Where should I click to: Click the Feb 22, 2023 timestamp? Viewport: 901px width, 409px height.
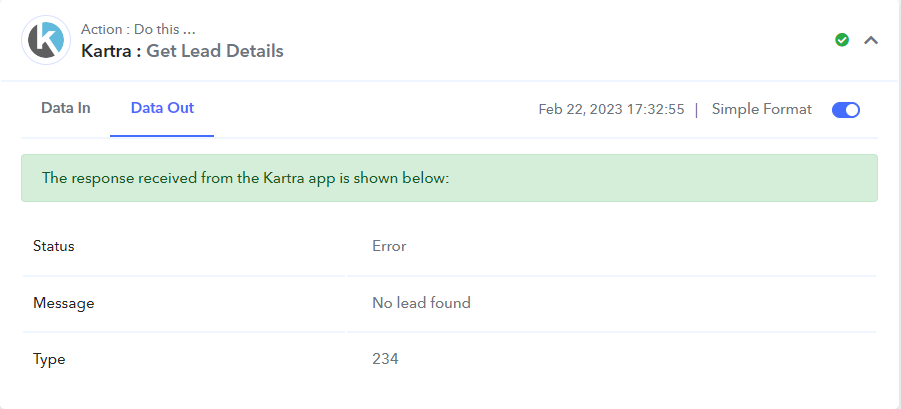pyautogui.click(x=611, y=109)
